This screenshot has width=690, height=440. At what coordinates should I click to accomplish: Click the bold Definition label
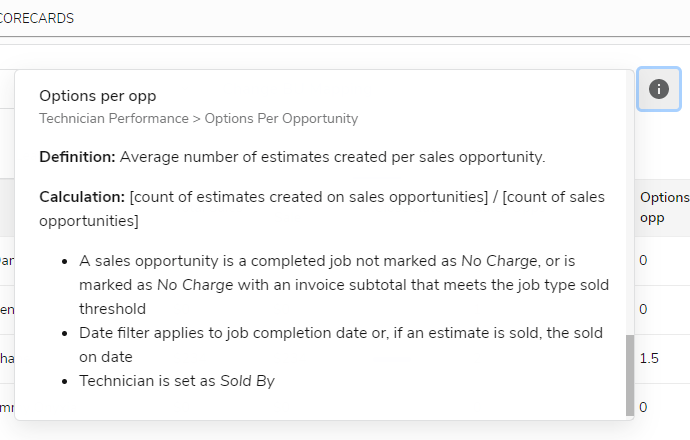coord(77,157)
